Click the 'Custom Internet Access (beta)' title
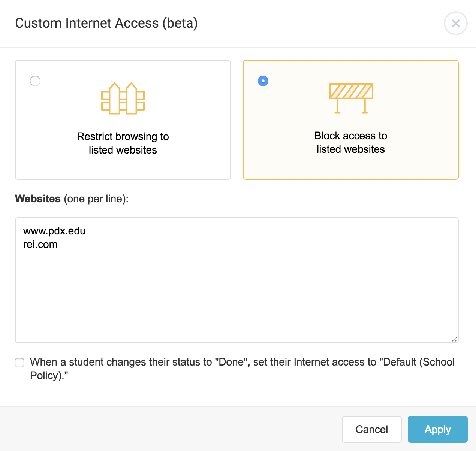The image size is (476, 451). point(106,23)
